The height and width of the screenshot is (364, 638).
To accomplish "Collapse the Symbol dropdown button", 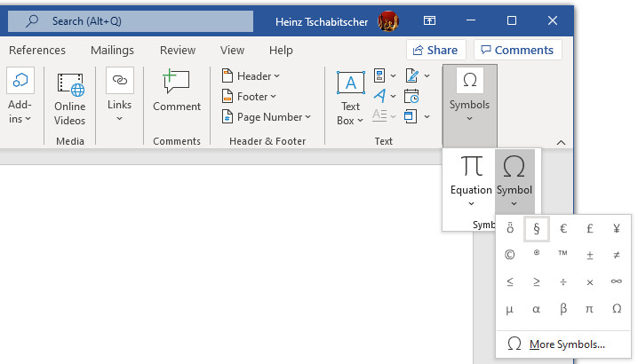I will click(514, 181).
